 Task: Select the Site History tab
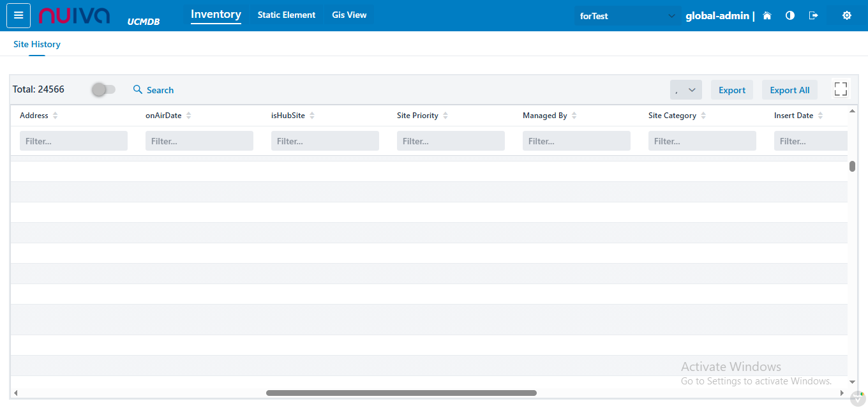click(37, 45)
